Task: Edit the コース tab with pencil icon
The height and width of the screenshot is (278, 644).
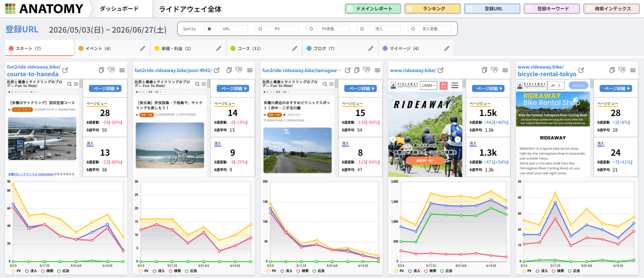Action: click(x=295, y=48)
